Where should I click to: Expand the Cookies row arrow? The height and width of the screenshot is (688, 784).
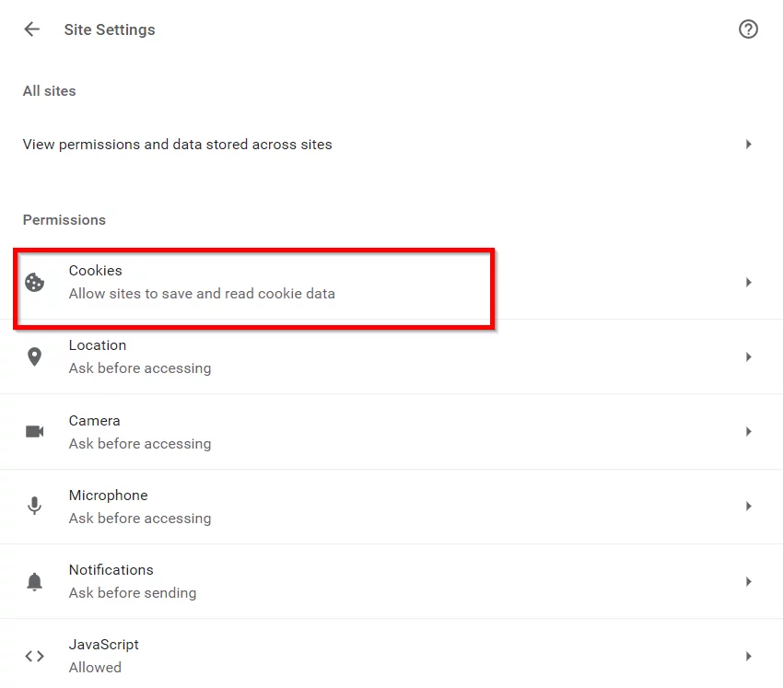click(748, 283)
